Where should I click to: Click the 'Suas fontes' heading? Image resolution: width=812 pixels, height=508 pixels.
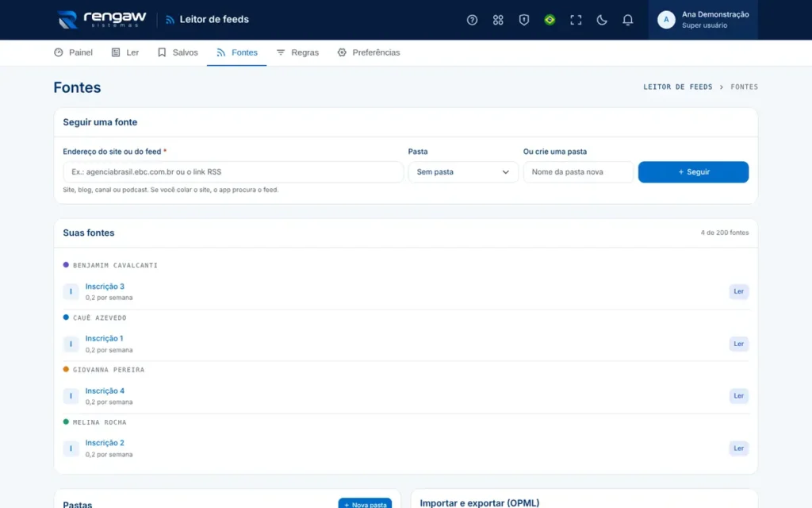[x=89, y=233]
